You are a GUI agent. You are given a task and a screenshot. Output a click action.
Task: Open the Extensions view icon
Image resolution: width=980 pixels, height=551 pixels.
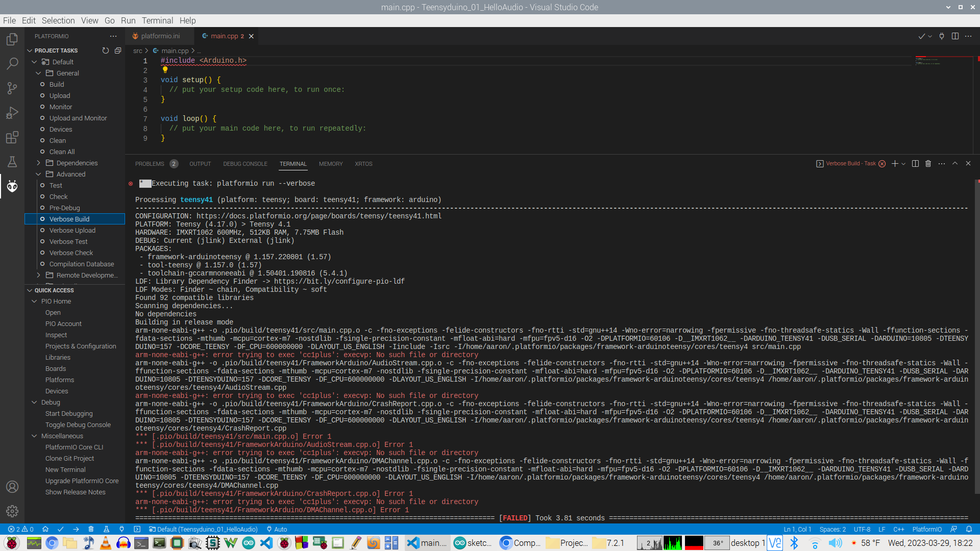click(12, 137)
